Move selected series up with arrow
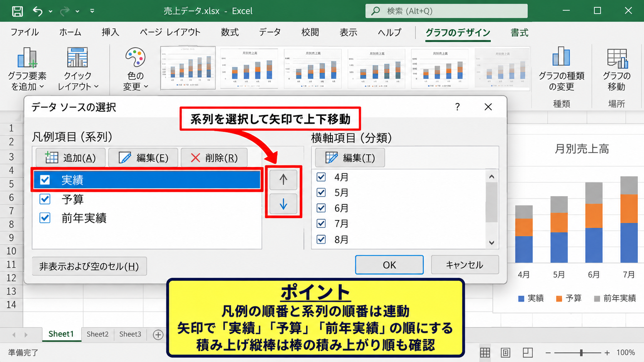Viewport: 644px width, 362px height. (x=283, y=179)
